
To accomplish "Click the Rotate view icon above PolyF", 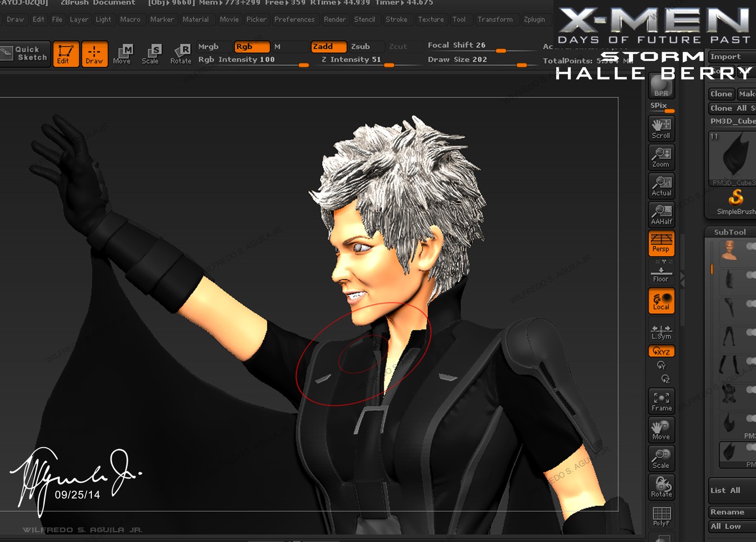I will coord(661,487).
